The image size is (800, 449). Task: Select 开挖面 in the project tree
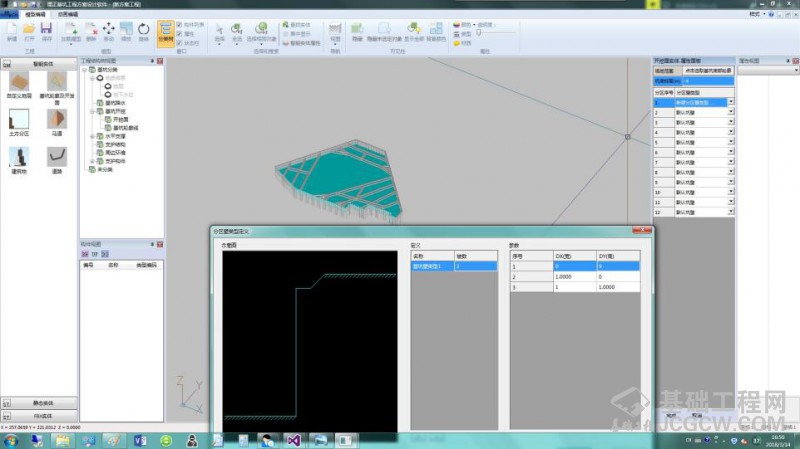pos(118,119)
